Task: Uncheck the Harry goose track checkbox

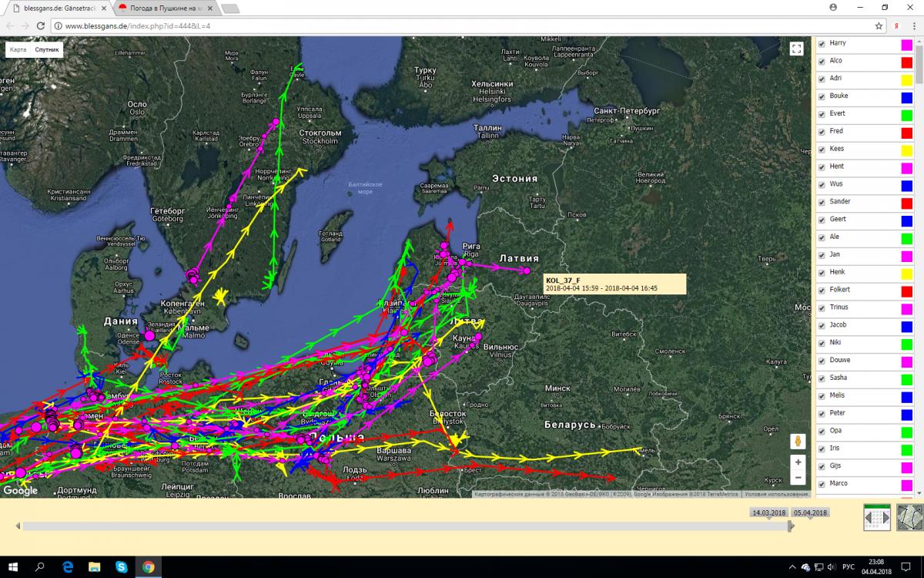Action: coord(822,44)
